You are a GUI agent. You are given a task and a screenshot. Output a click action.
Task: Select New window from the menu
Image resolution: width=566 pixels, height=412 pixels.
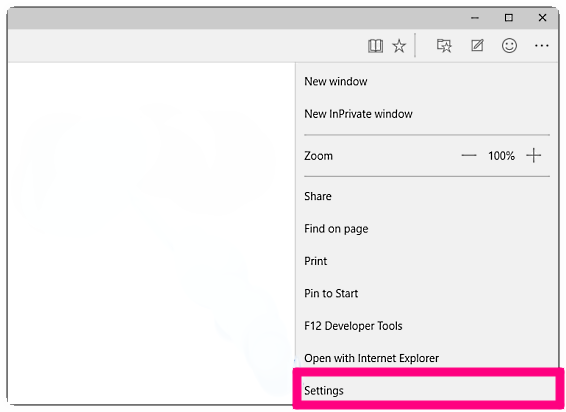pyautogui.click(x=336, y=82)
